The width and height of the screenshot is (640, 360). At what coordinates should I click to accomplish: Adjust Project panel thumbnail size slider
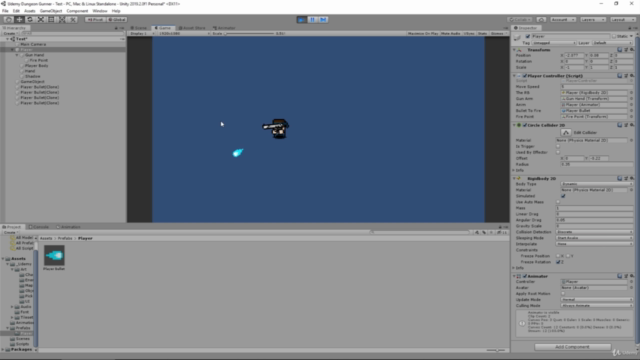click(496, 350)
